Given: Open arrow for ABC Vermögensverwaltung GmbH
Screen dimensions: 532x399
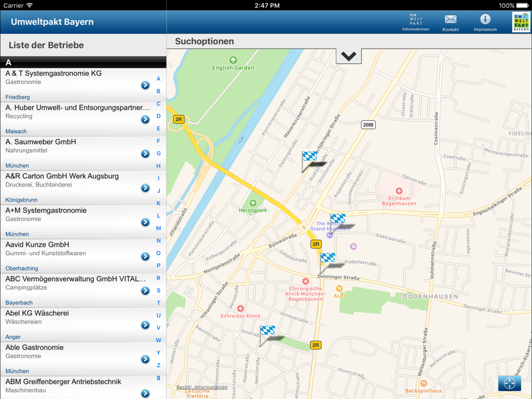Looking at the screenshot, I should [x=145, y=291].
